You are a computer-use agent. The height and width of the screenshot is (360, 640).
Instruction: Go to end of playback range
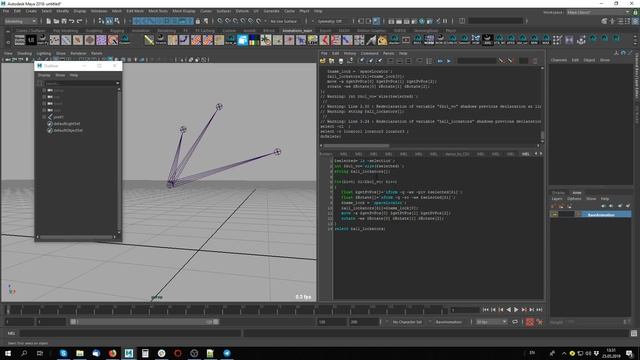539,310
